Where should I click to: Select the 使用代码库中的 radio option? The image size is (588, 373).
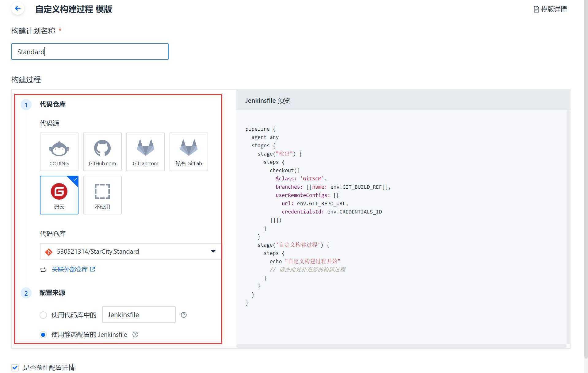coord(43,315)
